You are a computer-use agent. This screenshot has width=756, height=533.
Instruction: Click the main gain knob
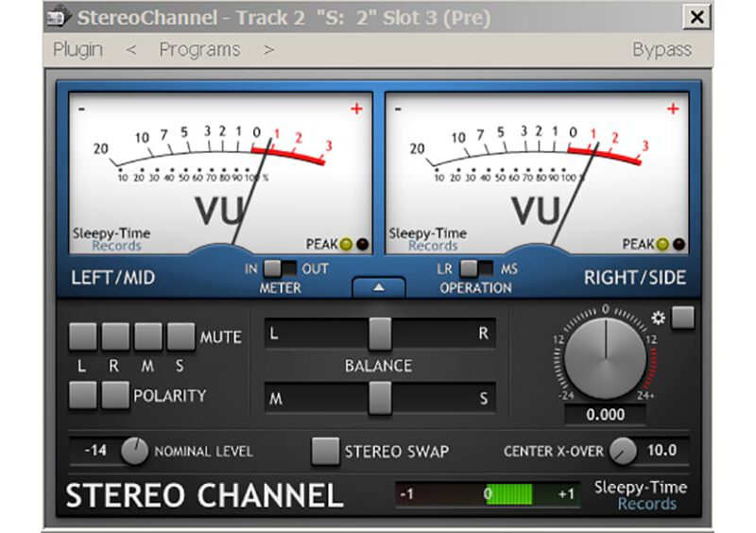606,358
